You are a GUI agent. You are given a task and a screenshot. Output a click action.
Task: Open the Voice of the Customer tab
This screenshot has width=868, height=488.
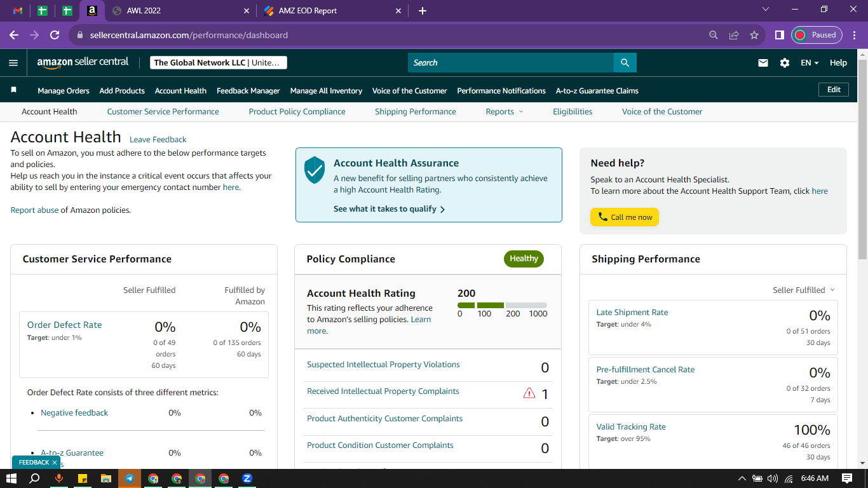point(662,111)
